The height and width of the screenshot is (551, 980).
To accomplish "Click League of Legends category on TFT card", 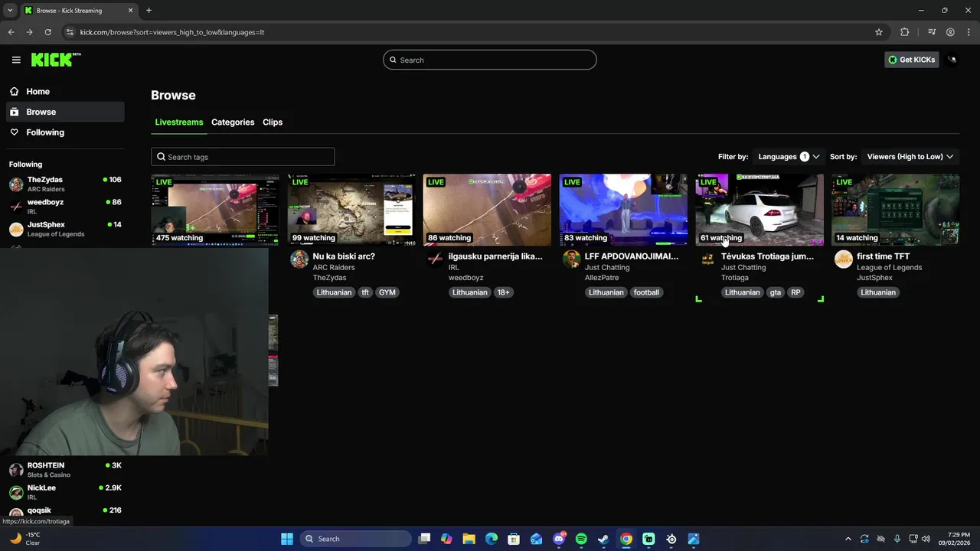I will point(890,267).
